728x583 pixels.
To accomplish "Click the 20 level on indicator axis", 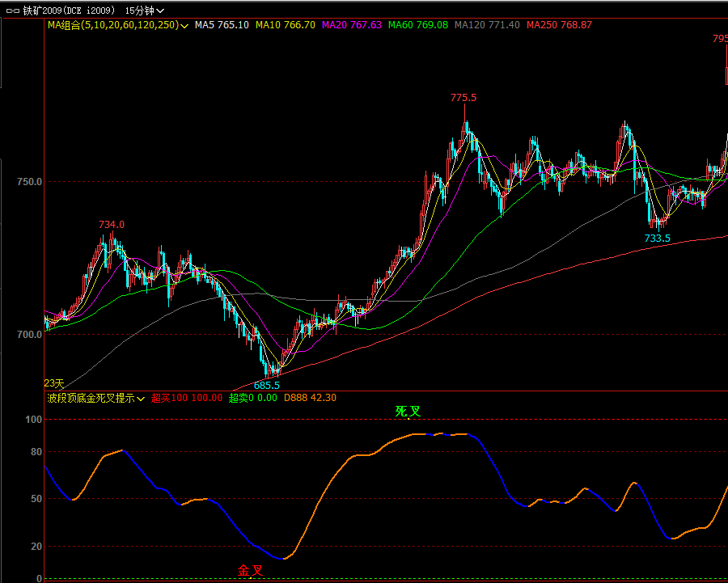I will [x=36, y=547].
